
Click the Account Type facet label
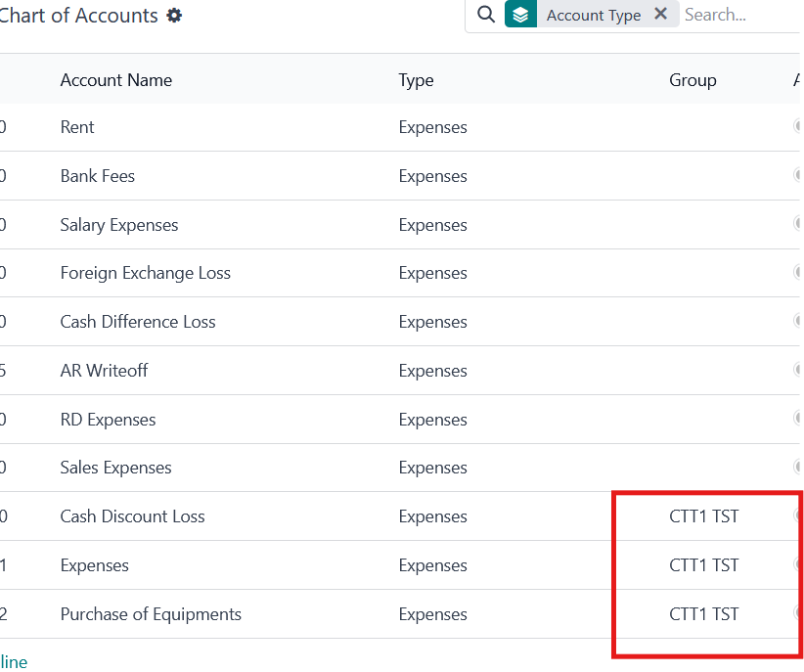click(x=593, y=15)
